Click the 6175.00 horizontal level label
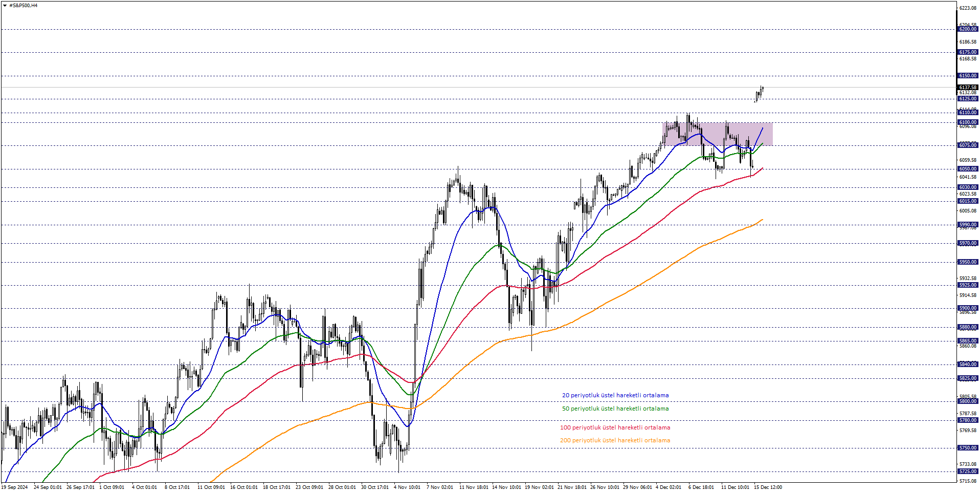The height and width of the screenshot is (493, 980). 968,52
